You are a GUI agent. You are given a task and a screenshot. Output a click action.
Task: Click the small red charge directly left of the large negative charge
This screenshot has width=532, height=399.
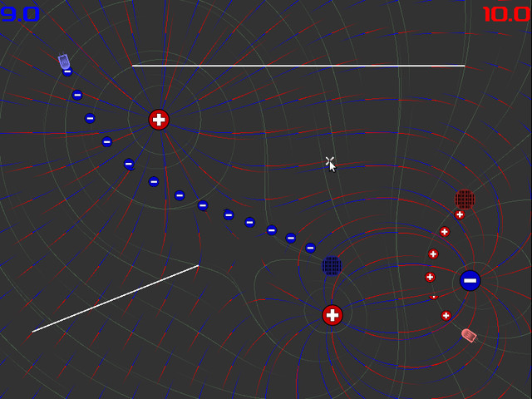pyautogui.click(x=430, y=277)
